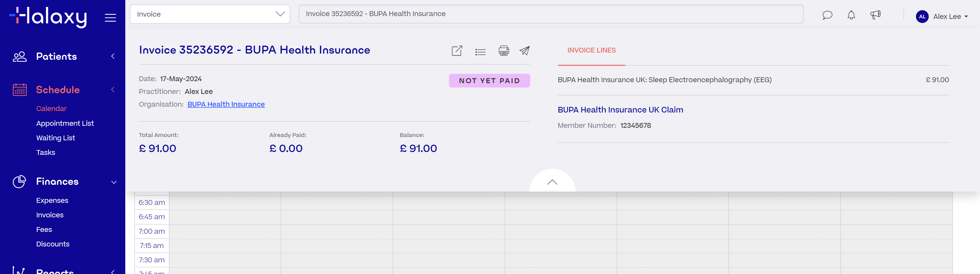Screen dimensions: 980x274
Task: Click the BUPA Health Insurance UK Claim heading
Action: tap(620, 110)
